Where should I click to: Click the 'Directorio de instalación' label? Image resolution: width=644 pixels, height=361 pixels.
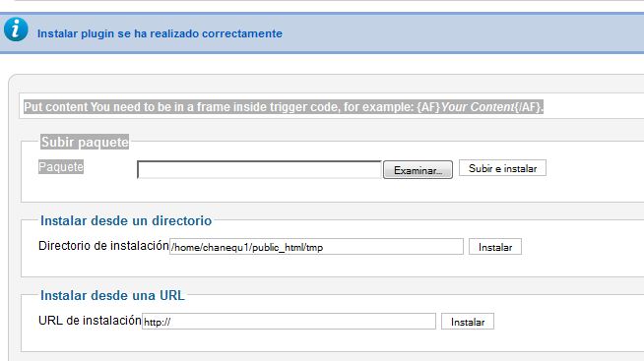tap(103, 246)
